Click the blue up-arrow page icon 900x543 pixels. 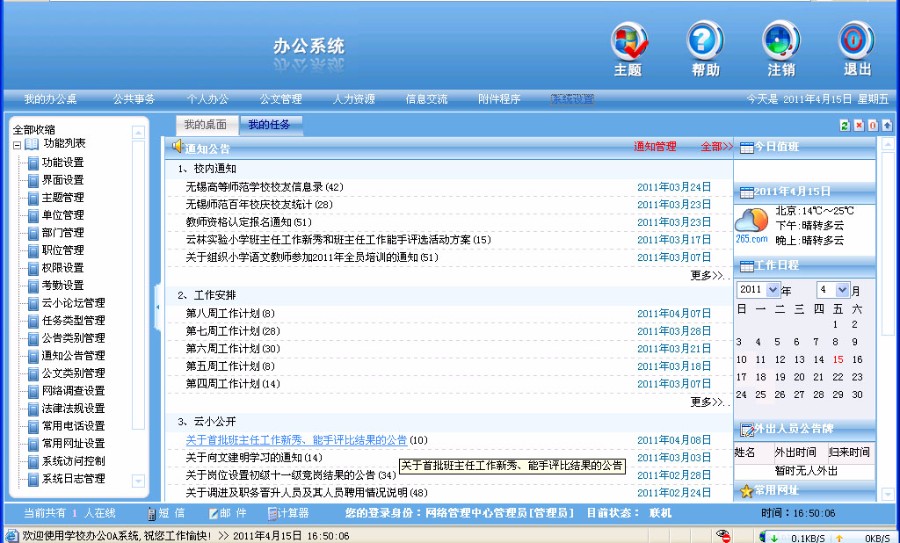887,125
